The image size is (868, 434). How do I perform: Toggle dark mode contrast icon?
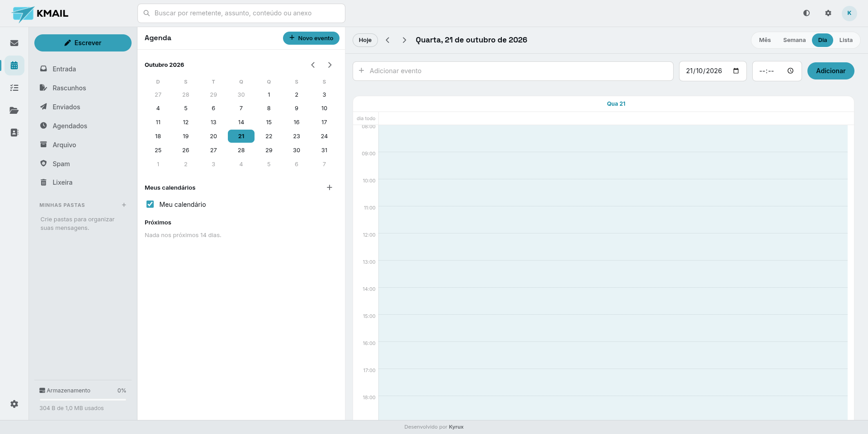tap(807, 13)
